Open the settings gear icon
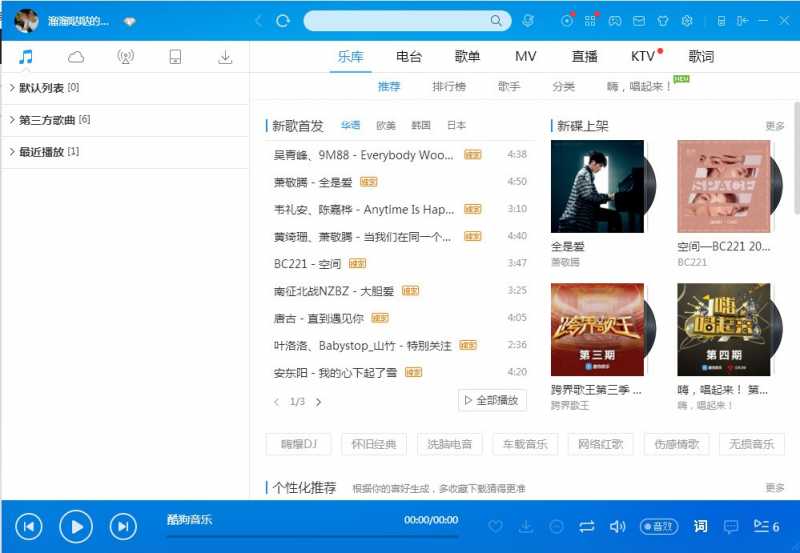The height and width of the screenshot is (553, 800). pos(687,21)
